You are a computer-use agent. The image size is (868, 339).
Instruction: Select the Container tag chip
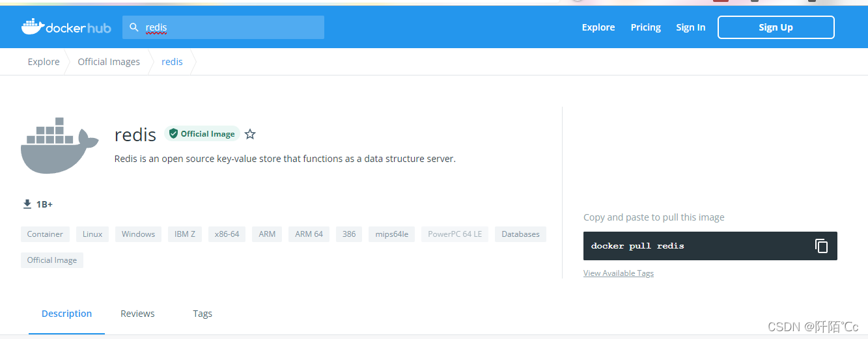coord(45,234)
